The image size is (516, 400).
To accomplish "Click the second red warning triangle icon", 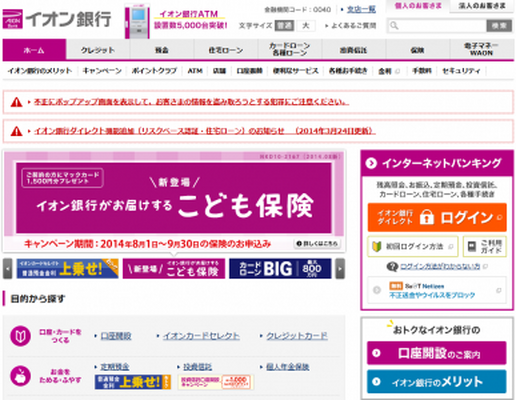I will pyautogui.click(x=16, y=131).
